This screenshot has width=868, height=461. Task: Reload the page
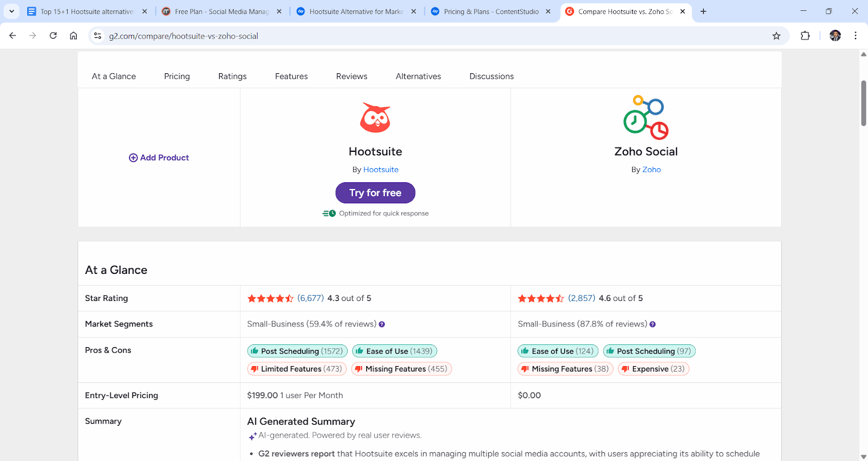pos(53,36)
